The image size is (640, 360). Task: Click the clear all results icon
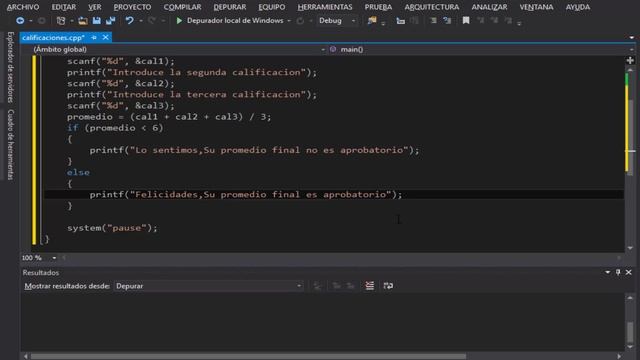369,286
